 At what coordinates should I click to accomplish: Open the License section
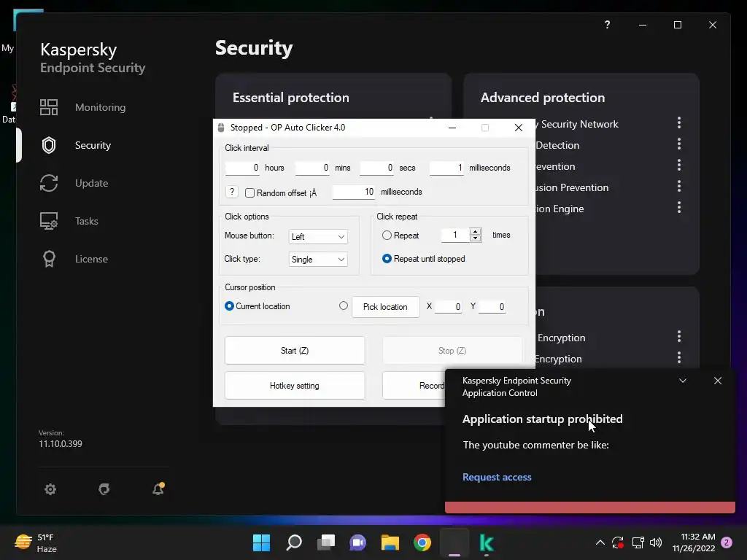tap(91, 259)
